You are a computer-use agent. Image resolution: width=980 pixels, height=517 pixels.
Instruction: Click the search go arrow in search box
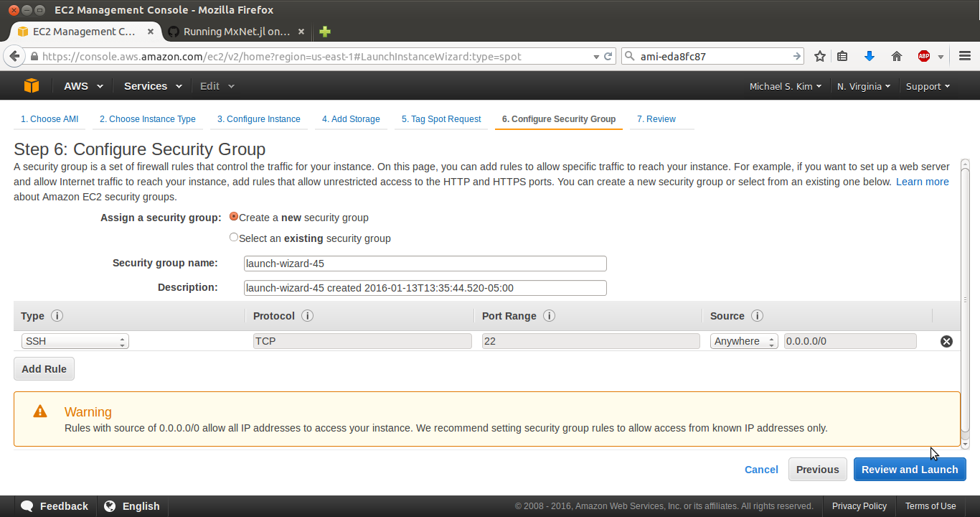tap(796, 56)
